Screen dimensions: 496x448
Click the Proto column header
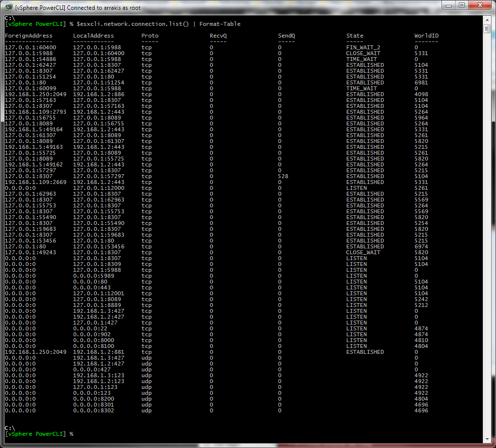150,36
